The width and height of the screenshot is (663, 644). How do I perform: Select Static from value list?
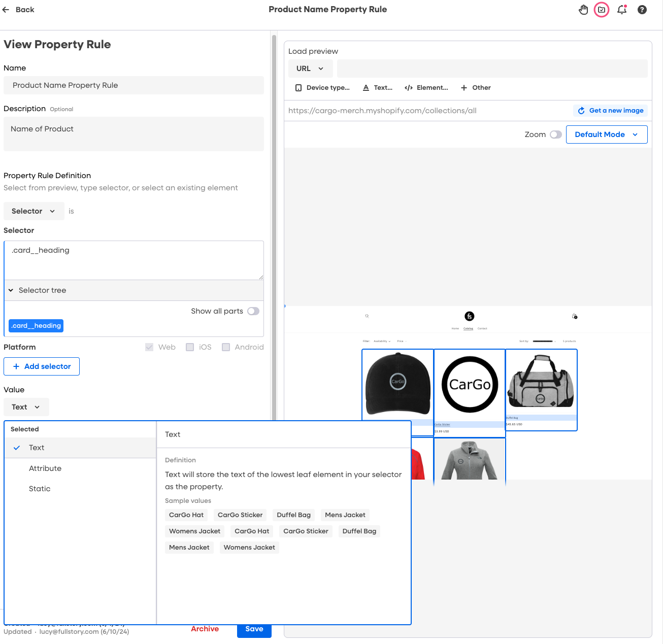coord(40,489)
